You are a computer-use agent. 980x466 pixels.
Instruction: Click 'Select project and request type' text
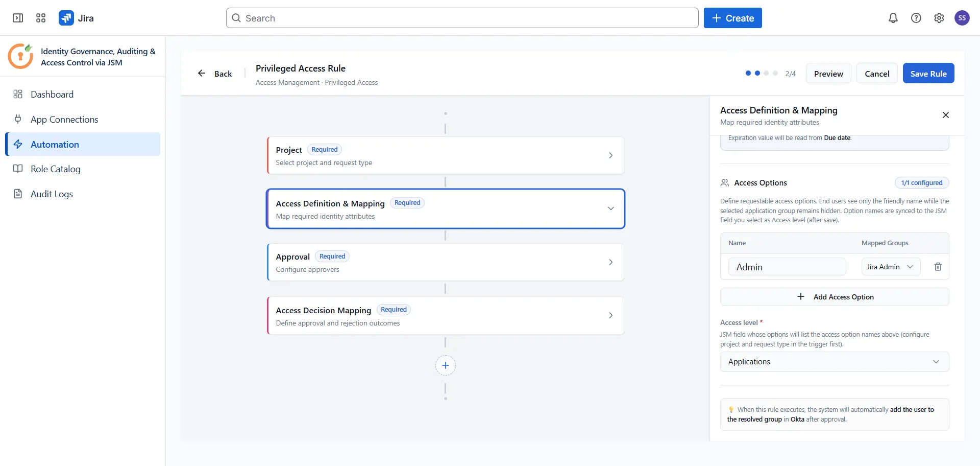pos(324,163)
